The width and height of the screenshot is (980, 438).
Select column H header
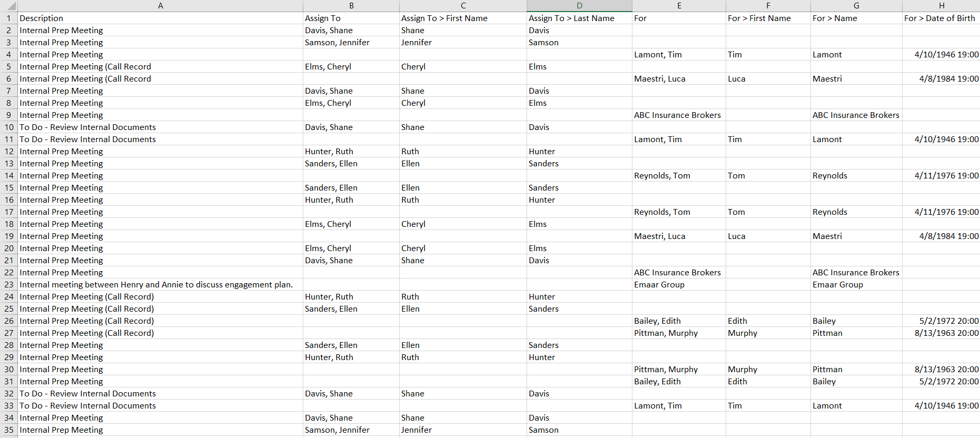click(941, 6)
